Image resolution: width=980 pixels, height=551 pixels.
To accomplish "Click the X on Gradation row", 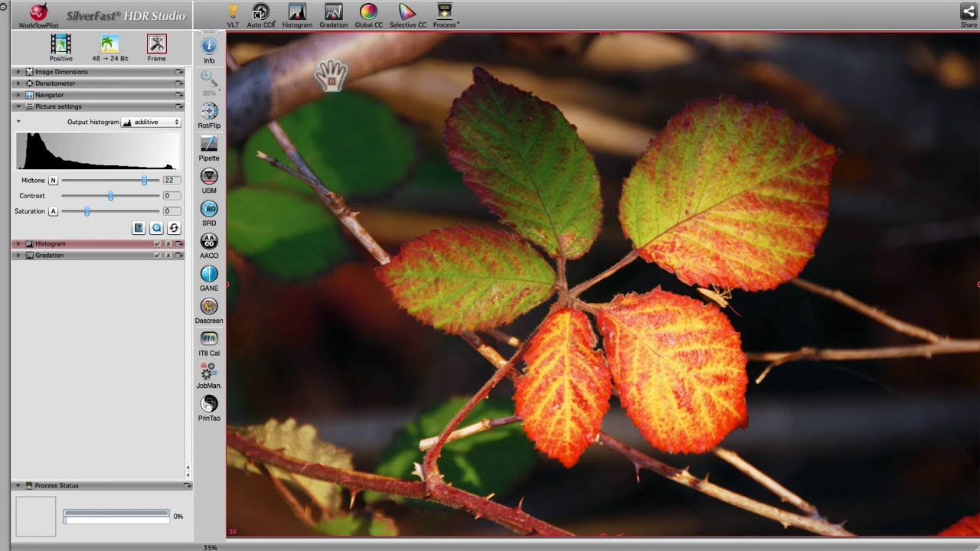I will tap(168, 256).
